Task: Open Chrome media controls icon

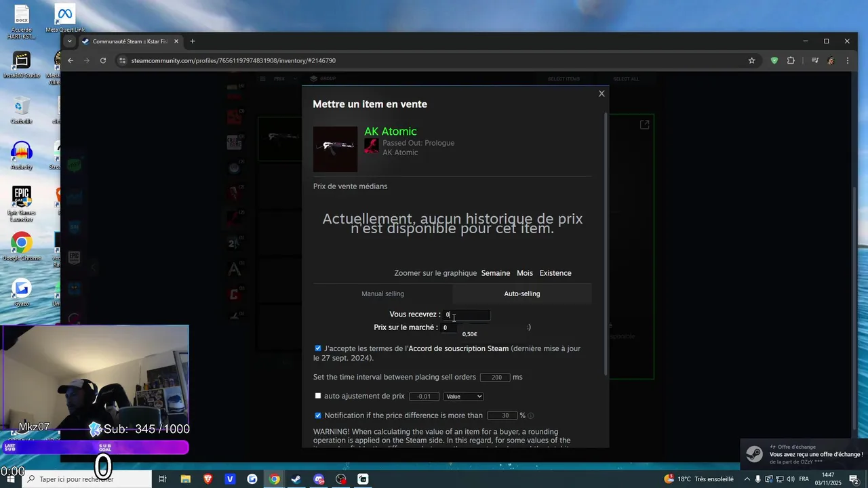Action: 815,60
